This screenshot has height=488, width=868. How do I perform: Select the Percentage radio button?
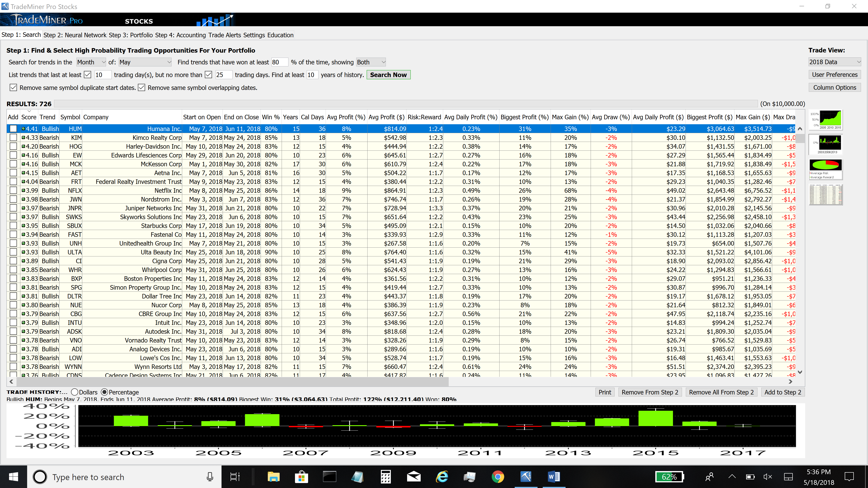(104, 392)
